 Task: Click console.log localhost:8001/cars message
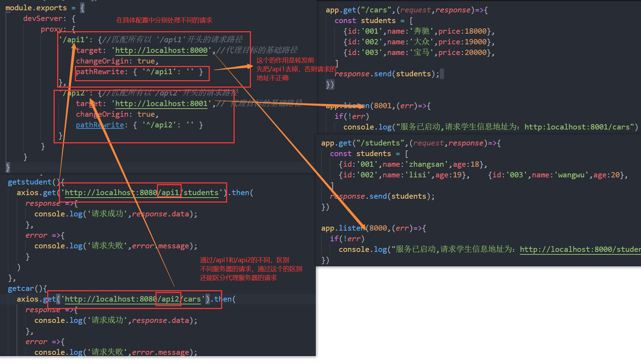(491, 127)
